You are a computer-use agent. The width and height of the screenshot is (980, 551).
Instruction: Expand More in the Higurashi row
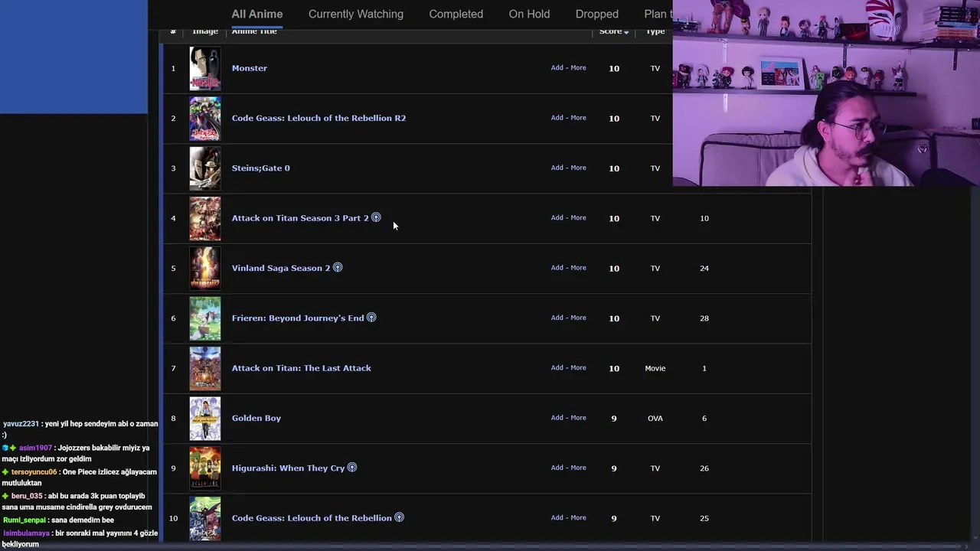(578, 468)
